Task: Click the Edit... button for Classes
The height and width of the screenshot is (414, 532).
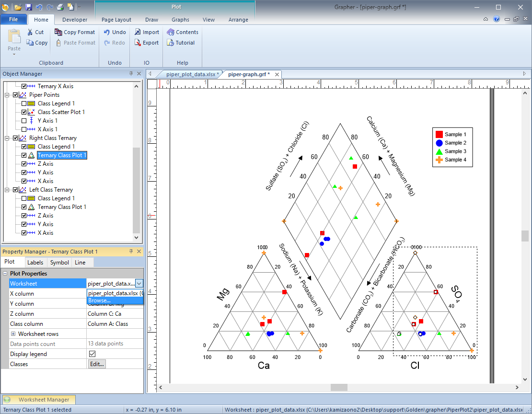Action: 97,364
